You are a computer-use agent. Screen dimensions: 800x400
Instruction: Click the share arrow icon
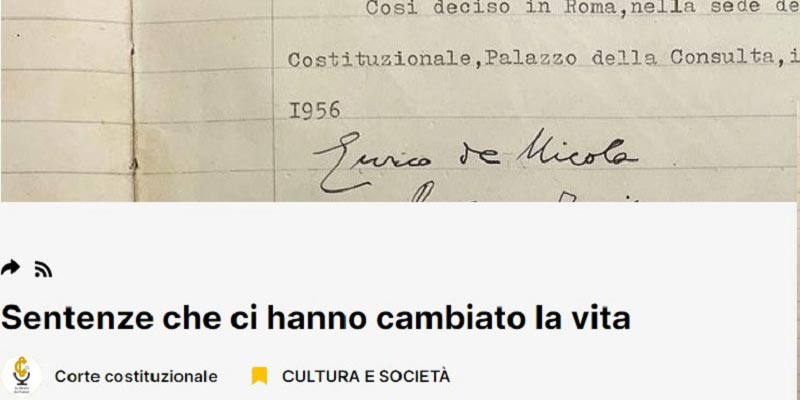click(10, 267)
